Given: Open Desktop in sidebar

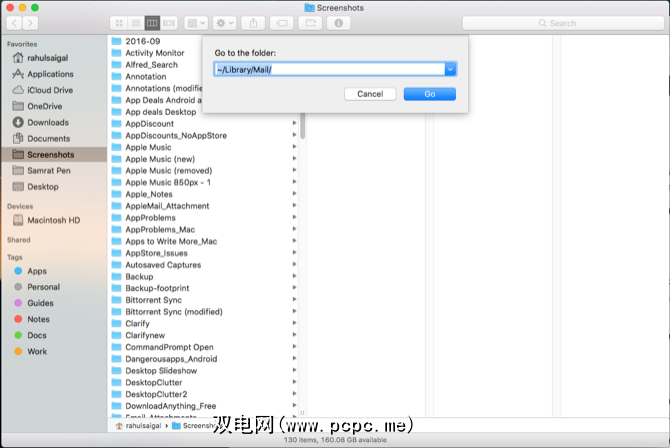Looking at the screenshot, I should [42, 187].
